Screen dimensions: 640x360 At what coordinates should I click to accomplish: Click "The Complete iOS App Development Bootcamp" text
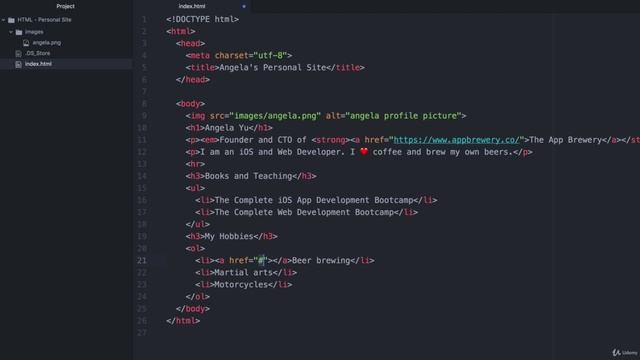313,200
